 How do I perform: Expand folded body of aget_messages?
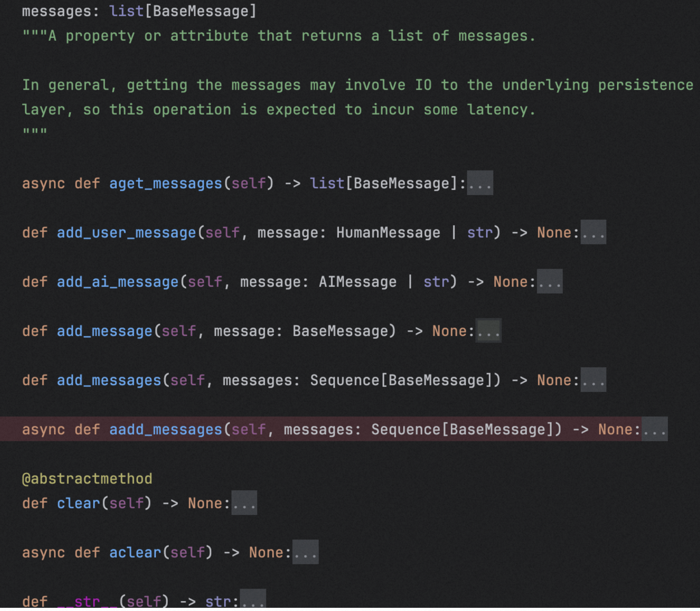[480, 183]
